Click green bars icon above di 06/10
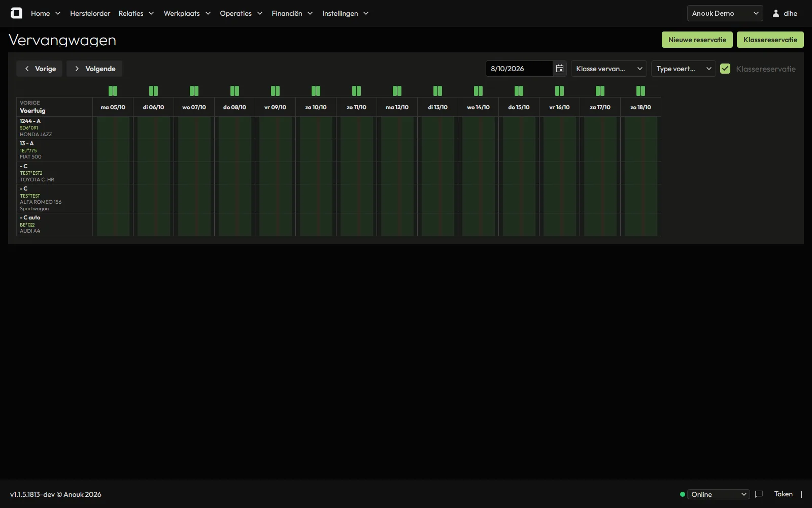The width and height of the screenshot is (812, 508). 153,91
